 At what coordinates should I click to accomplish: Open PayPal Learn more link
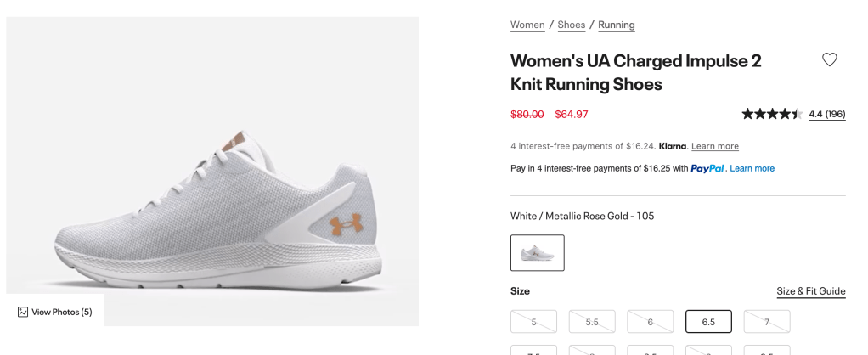pyautogui.click(x=752, y=168)
